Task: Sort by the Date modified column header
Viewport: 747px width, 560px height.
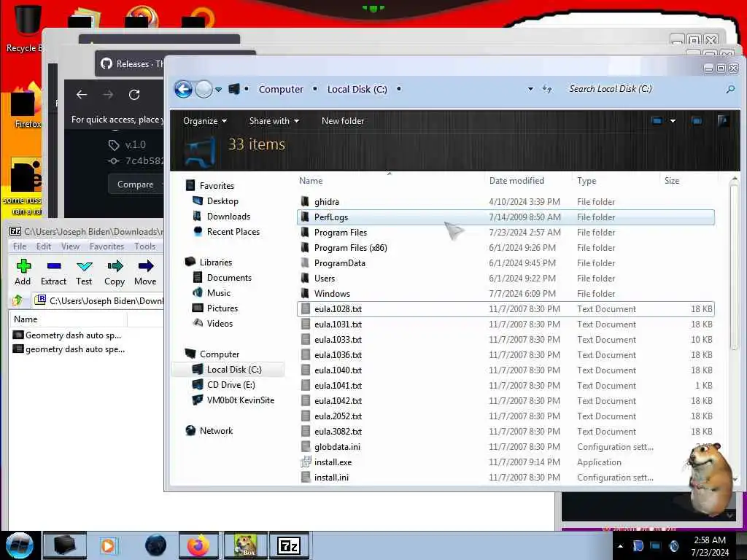Action: (x=516, y=181)
